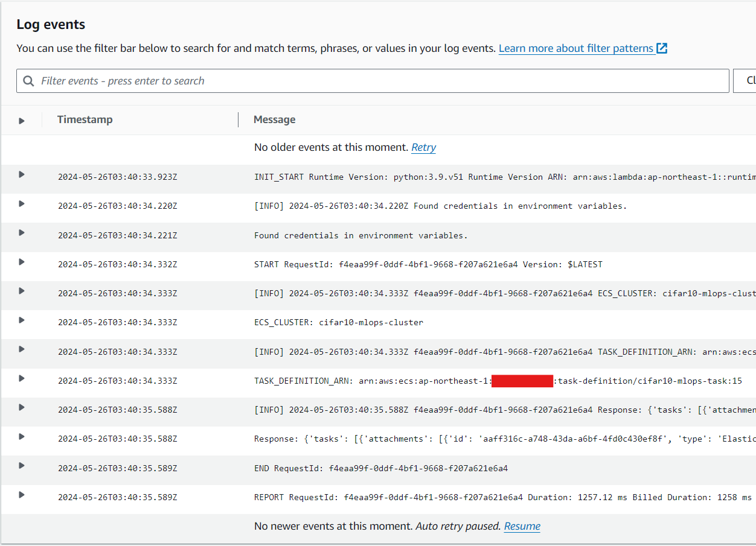The height and width of the screenshot is (546, 756).
Task: Expand the START RequestId log row
Action: point(22,262)
